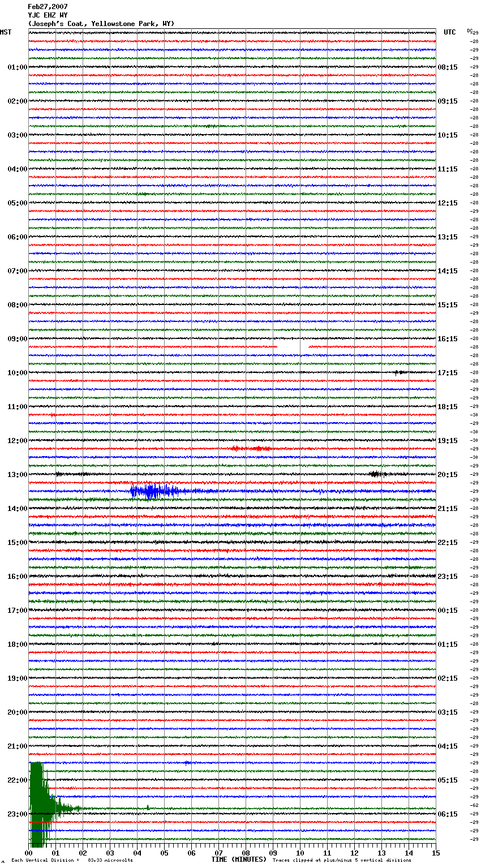
Task: Select the 02:00 MST hour label
Action: pos(18,101)
